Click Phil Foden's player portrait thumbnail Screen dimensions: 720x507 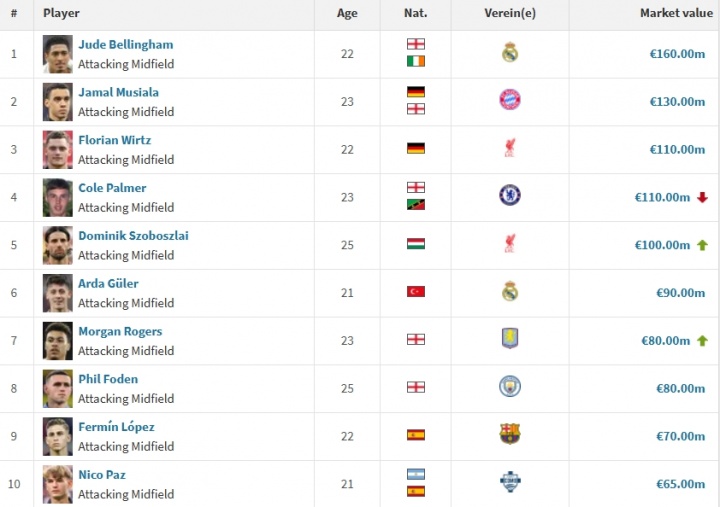pos(58,388)
